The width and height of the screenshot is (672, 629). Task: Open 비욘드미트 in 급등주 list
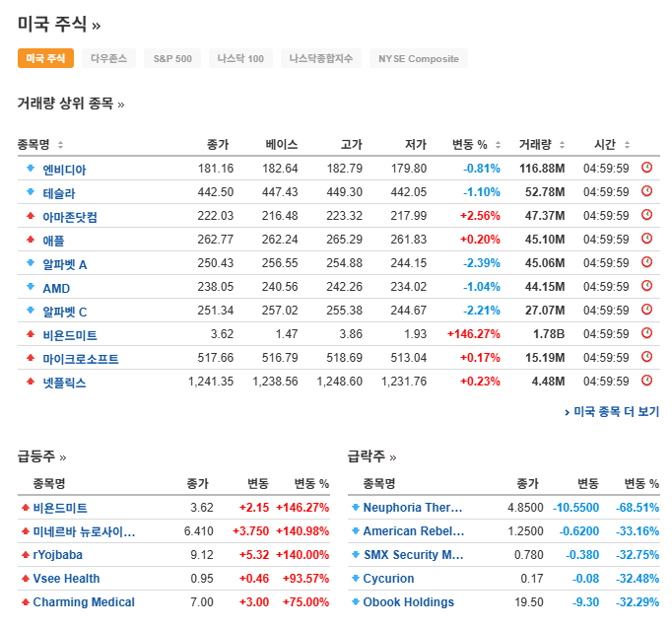(x=60, y=508)
